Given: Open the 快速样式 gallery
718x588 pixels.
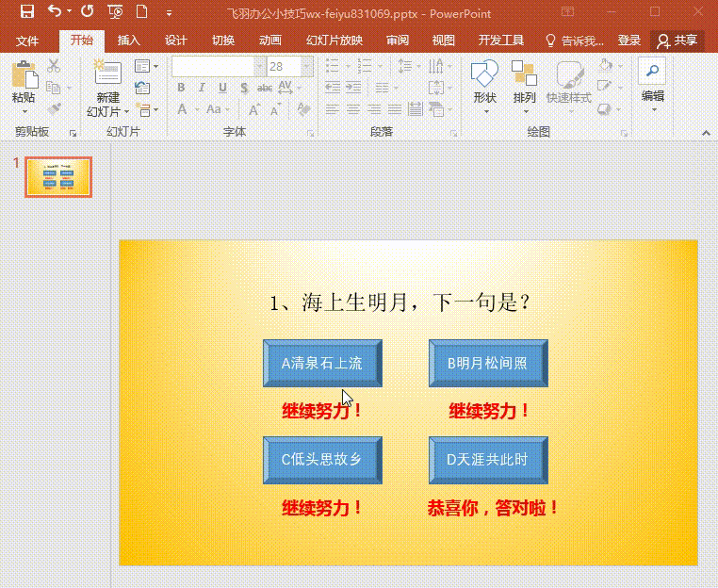Looking at the screenshot, I should (x=569, y=86).
